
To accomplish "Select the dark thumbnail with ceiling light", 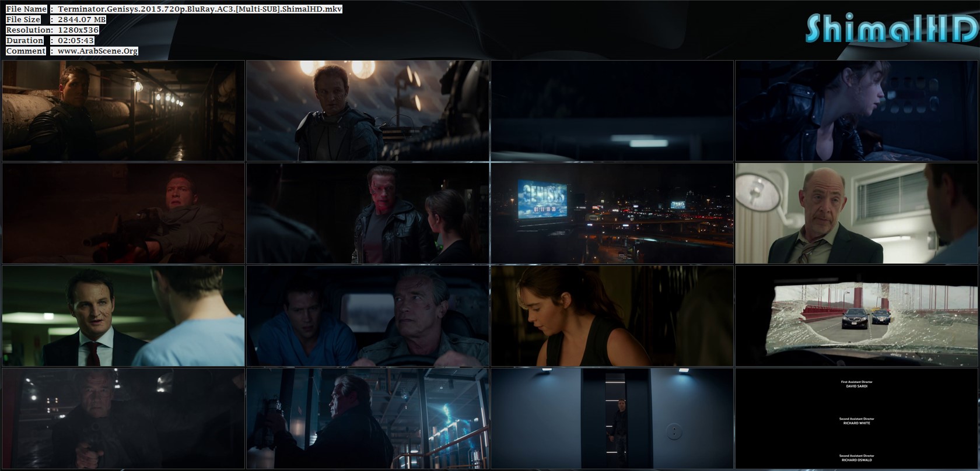I will 611,111.
